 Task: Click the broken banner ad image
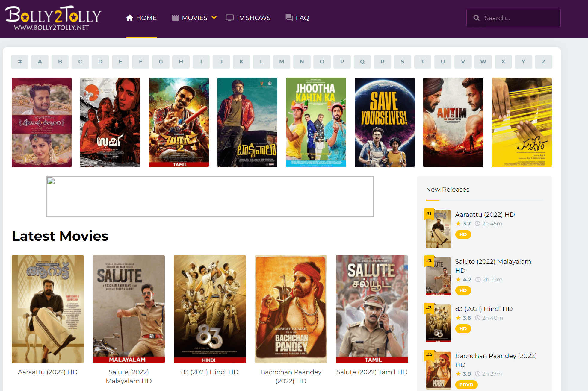point(210,196)
